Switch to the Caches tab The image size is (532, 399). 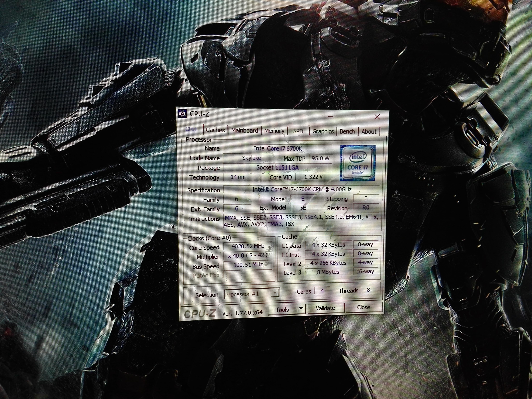point(215,130)
